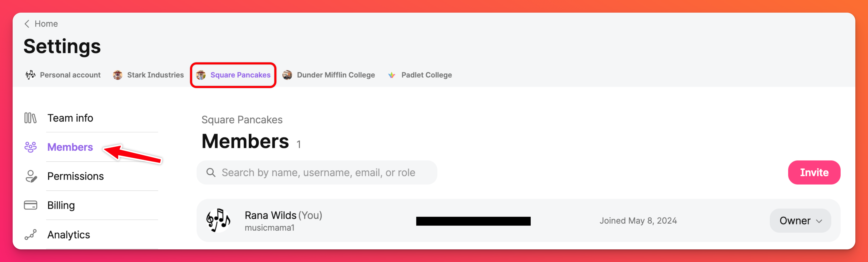Click the Permissions user-edit icon
Viewport: 868px width, 262px height.
(x=31, y=176)
